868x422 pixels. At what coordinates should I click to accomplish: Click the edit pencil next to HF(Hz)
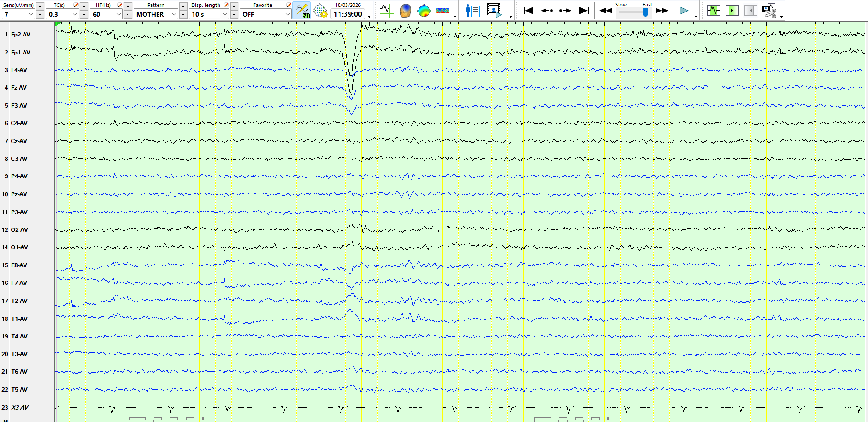click(x=120, y=5)
